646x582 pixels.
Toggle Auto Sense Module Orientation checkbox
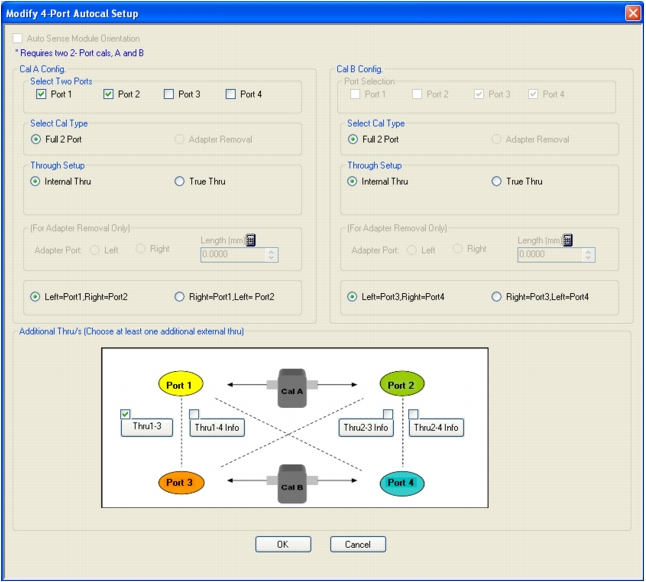tap(17, 38)
